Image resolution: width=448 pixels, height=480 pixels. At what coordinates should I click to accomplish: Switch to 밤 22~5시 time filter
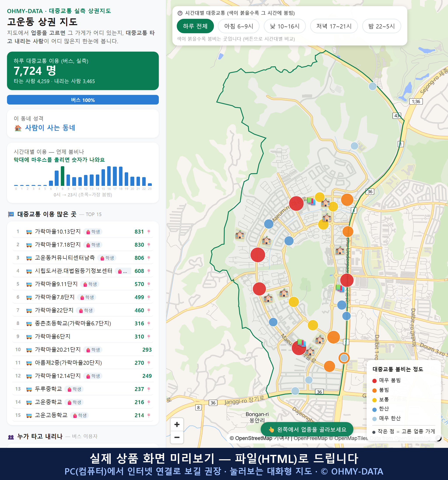(381, 26)
